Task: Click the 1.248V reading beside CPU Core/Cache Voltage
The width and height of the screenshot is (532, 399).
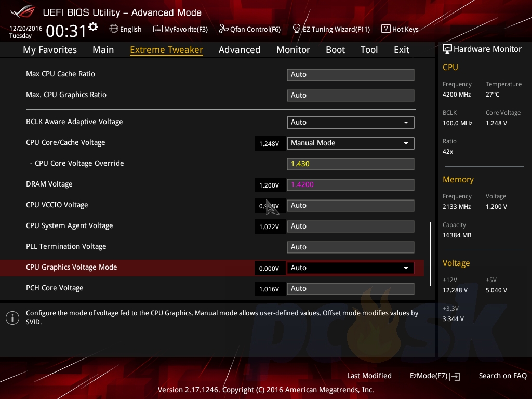Action: (270, 143)
